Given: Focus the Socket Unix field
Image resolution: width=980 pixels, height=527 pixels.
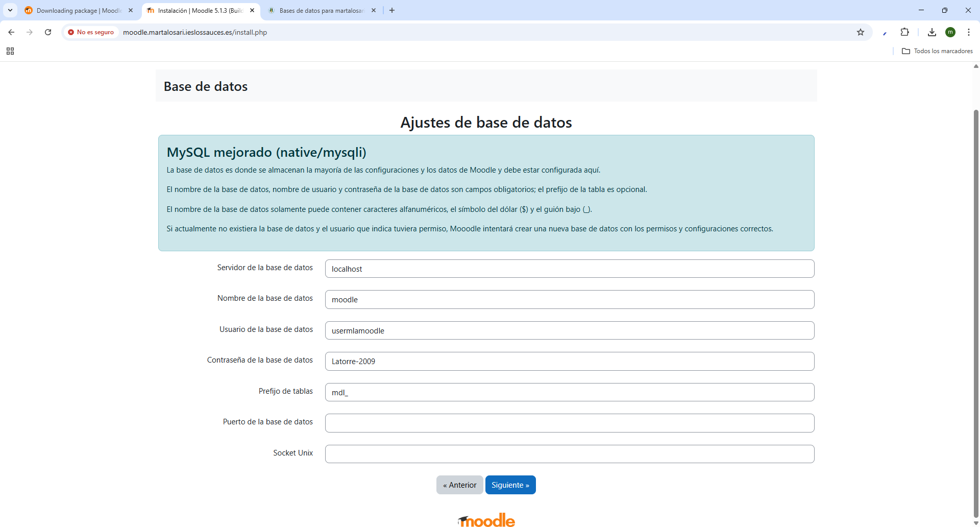Looking at the screenshot, I should [x=570, y=454].
